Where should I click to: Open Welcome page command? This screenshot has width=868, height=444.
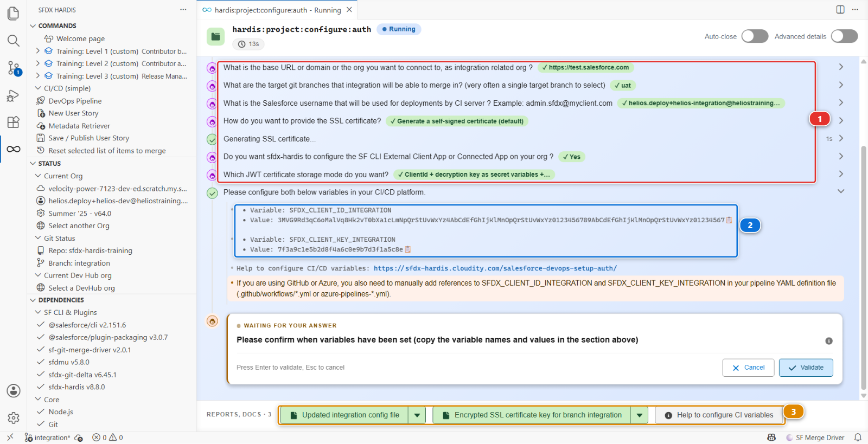tap(80, 38)
